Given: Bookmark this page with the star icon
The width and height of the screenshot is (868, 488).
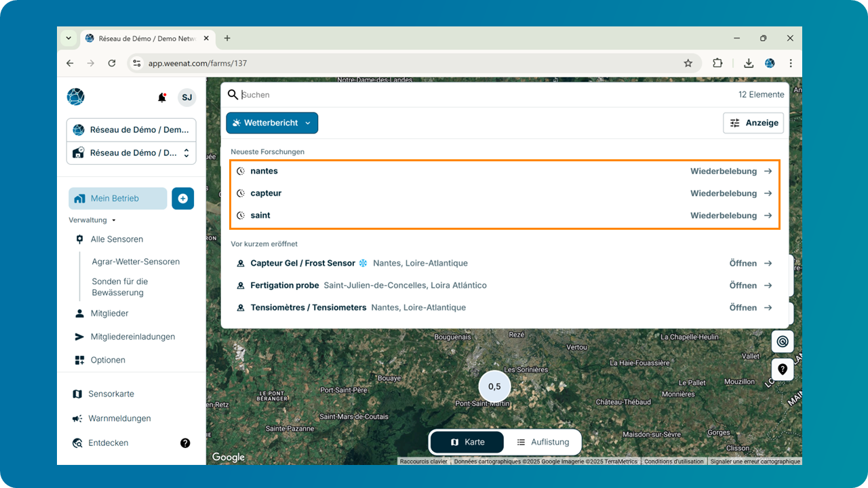Looking at the screenshot, I should click(688, 63).
